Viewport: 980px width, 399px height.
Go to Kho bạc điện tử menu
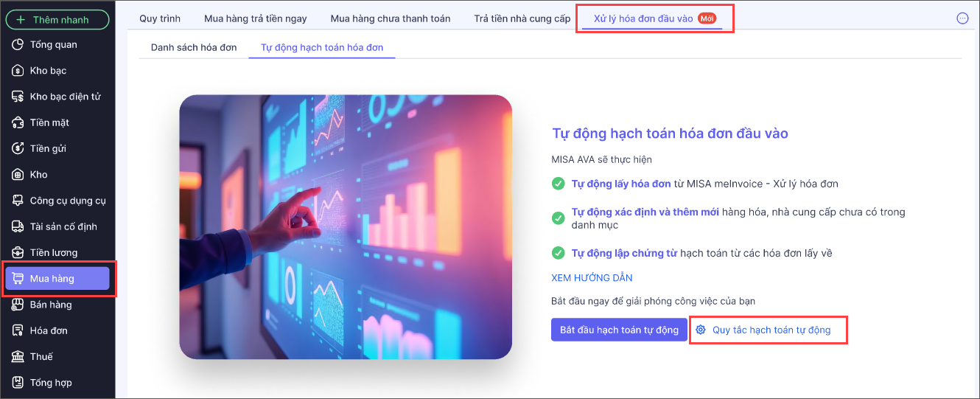[57, 97]
